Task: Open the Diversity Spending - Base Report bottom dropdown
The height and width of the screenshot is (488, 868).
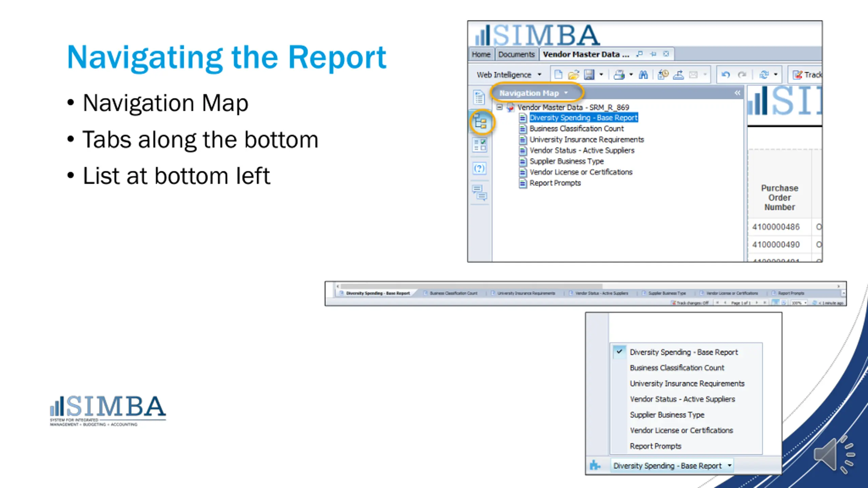Action: click(x=672, y=466)
